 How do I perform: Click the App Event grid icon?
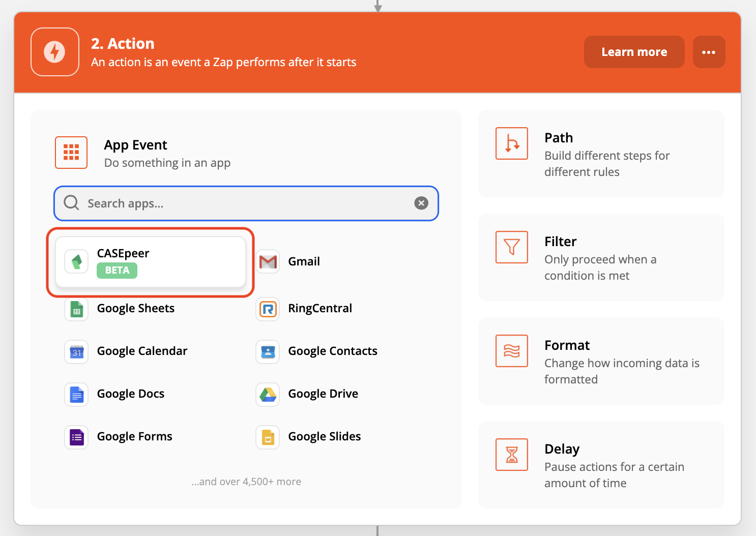(x=71, y=152)
